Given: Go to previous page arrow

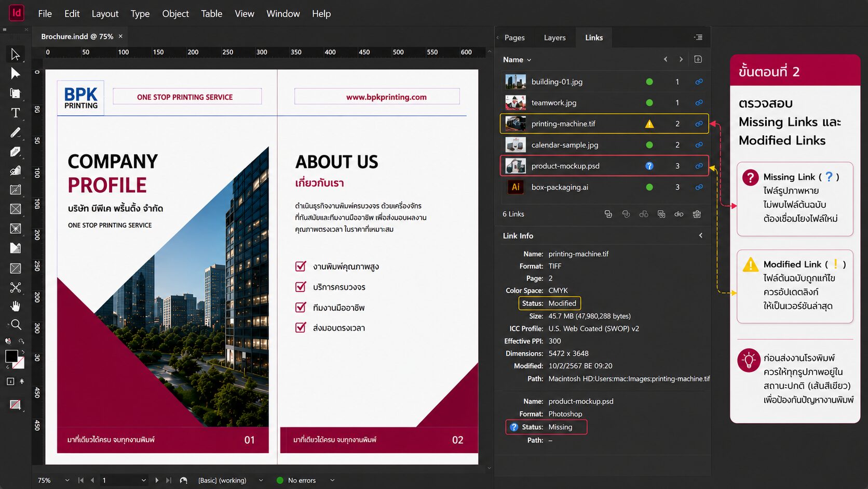Looking at the screenshot, I should [x=92, y=480].
